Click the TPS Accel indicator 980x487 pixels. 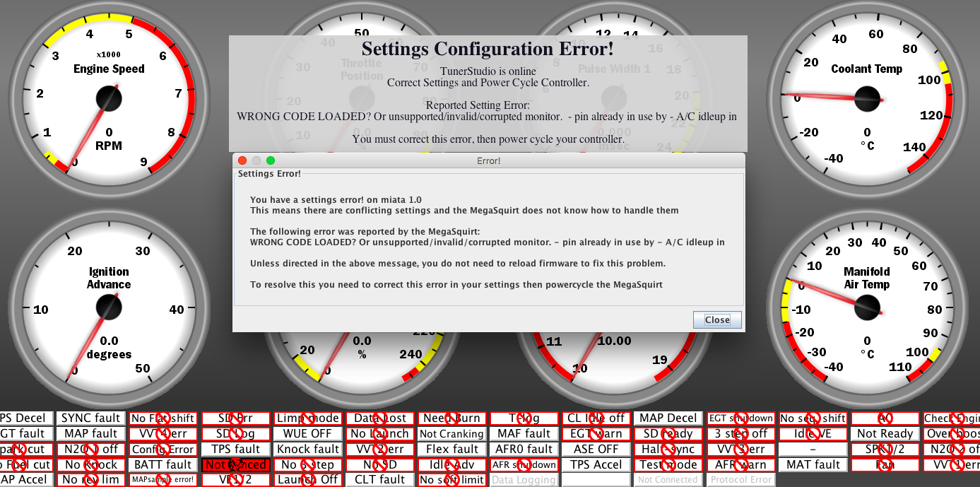pyautogui.click(x=596, y=464)
